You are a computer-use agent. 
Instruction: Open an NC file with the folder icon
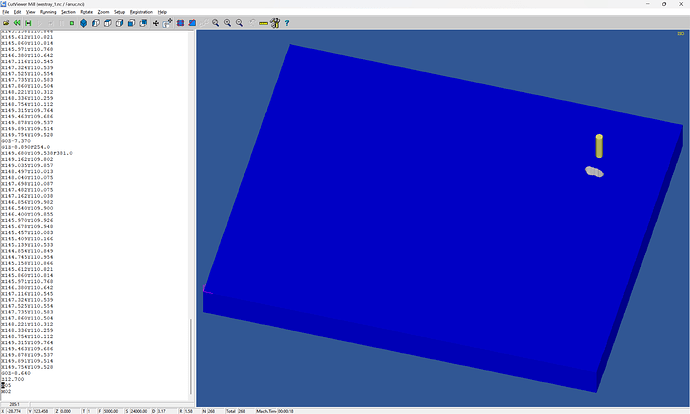point(6,23)
